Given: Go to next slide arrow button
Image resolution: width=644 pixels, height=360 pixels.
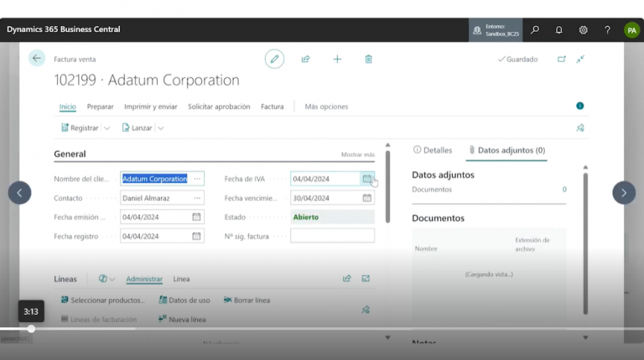Looking at the screenshot, I should point(624,193).
